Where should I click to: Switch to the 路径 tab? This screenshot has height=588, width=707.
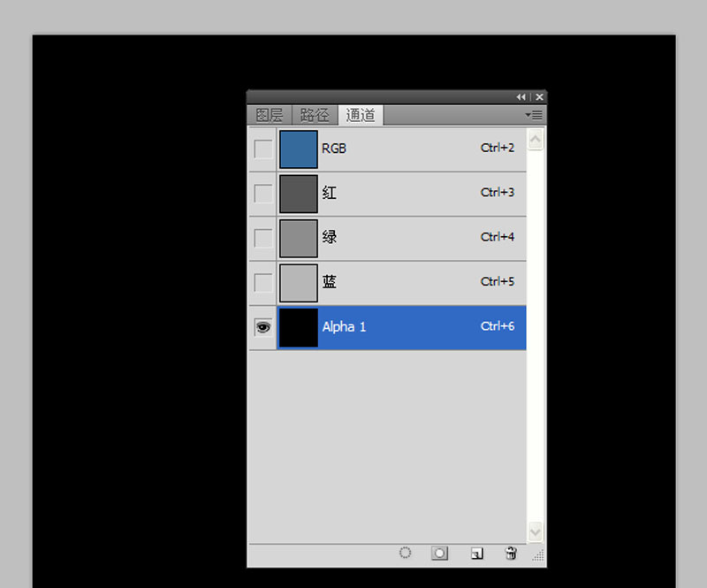(x=315, y=115)
